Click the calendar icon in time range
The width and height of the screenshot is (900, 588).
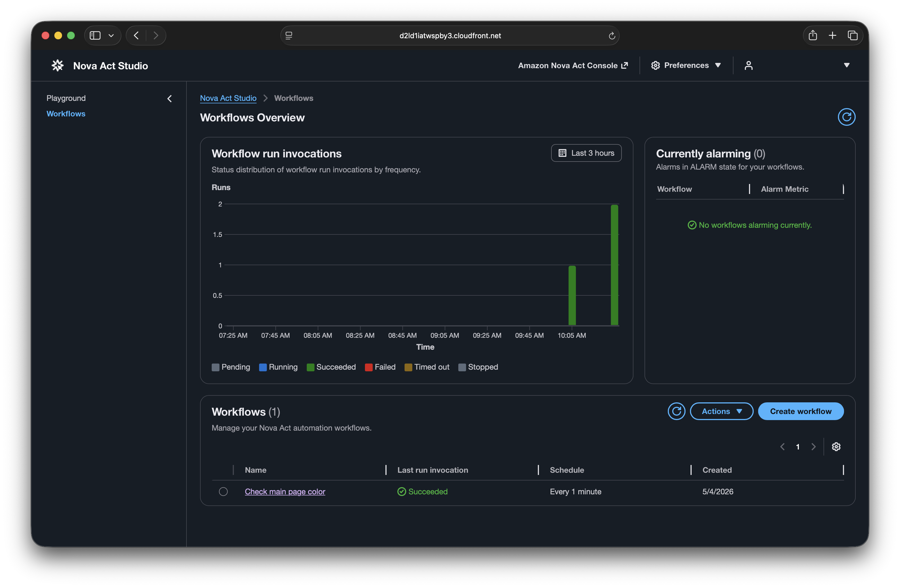pyautogui.click(x=562, y=153)
